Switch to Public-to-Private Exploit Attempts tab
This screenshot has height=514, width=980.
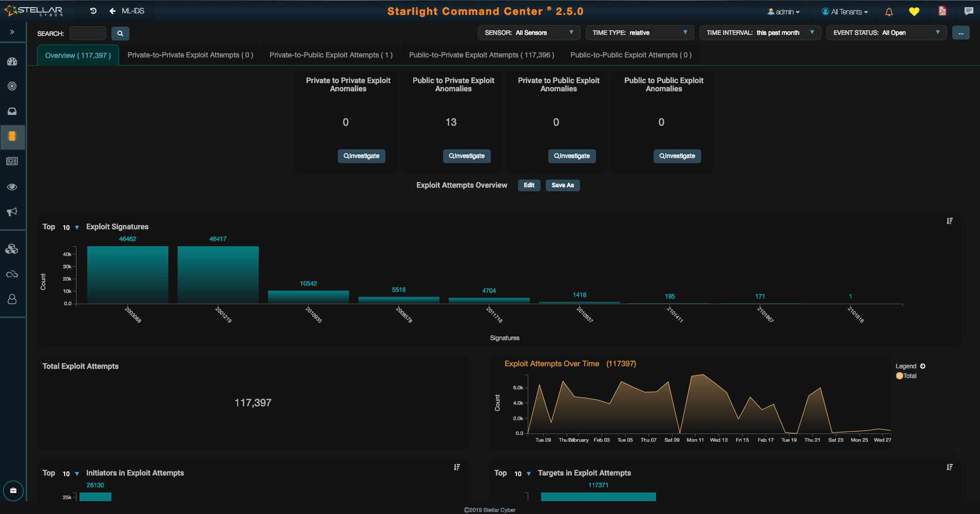coord(482,55)
